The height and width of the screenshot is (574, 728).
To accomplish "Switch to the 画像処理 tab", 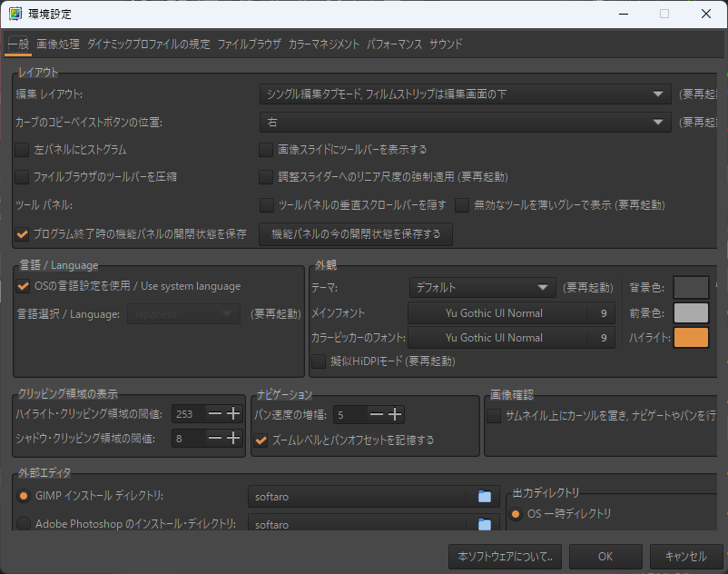I will pos(58,44).
